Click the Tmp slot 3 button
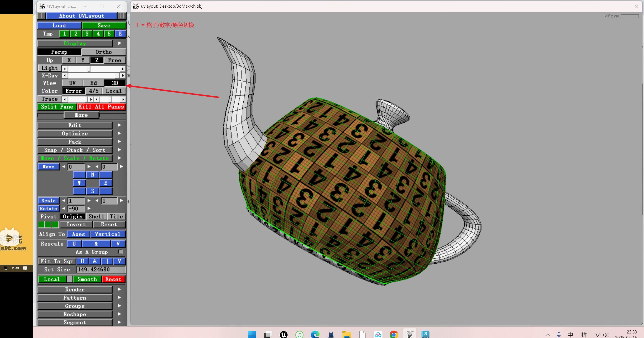Screen dimensions: 644x338 pos(87,34)
